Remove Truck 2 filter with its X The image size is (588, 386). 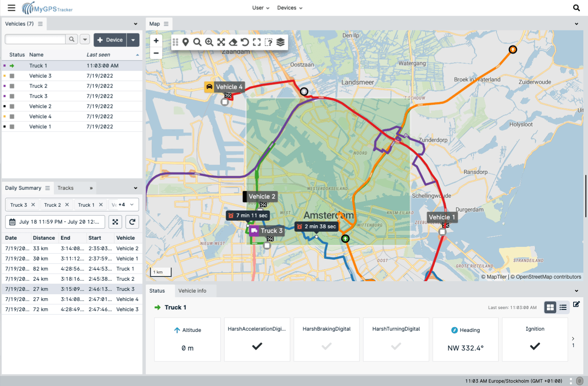(66, 204)
